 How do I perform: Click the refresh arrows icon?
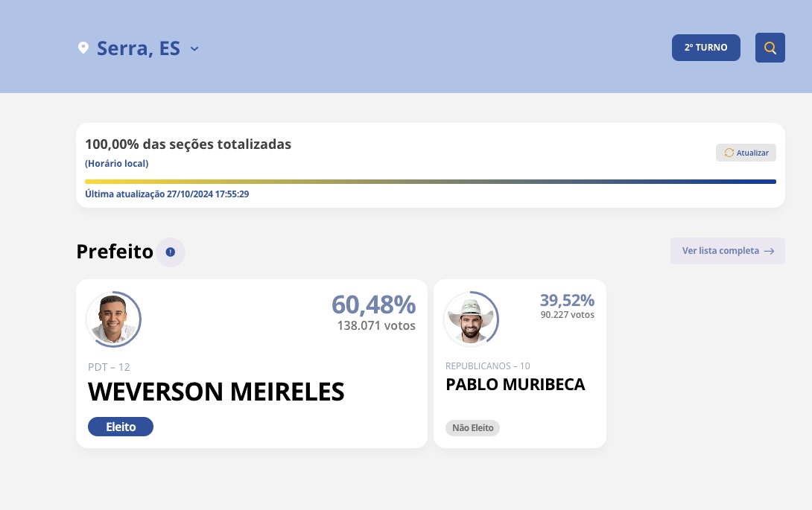click(729, 153)
